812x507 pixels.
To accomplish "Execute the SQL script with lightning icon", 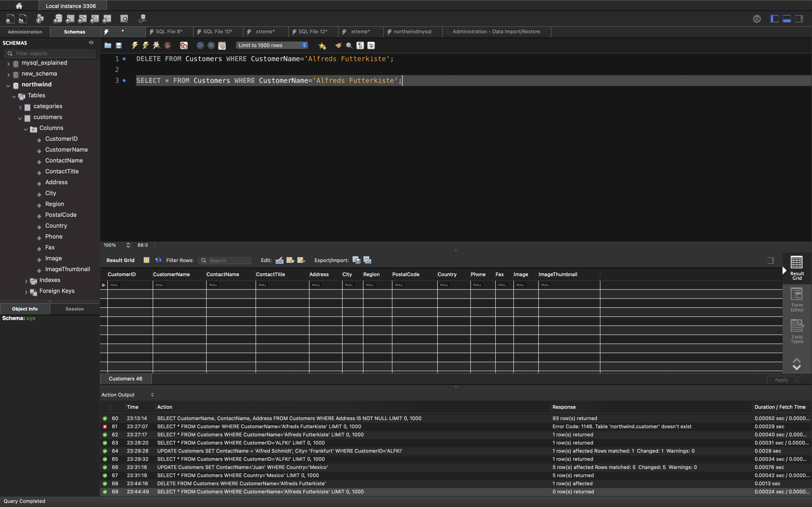I will (x=135, y=45).
